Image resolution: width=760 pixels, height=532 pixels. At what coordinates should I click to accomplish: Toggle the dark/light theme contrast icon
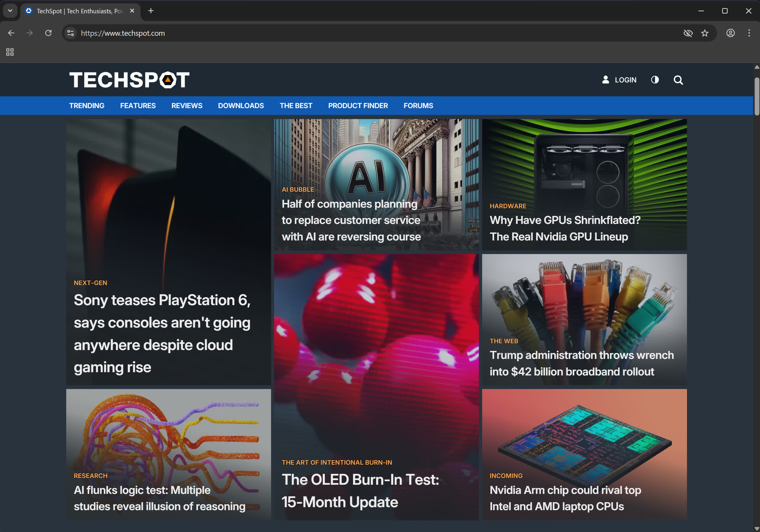point(655,80)
